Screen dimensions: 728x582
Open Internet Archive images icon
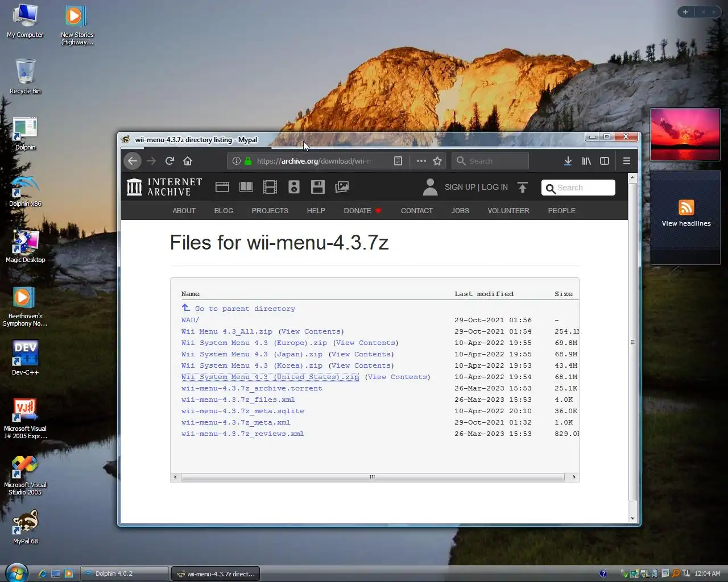pos(342,187)
